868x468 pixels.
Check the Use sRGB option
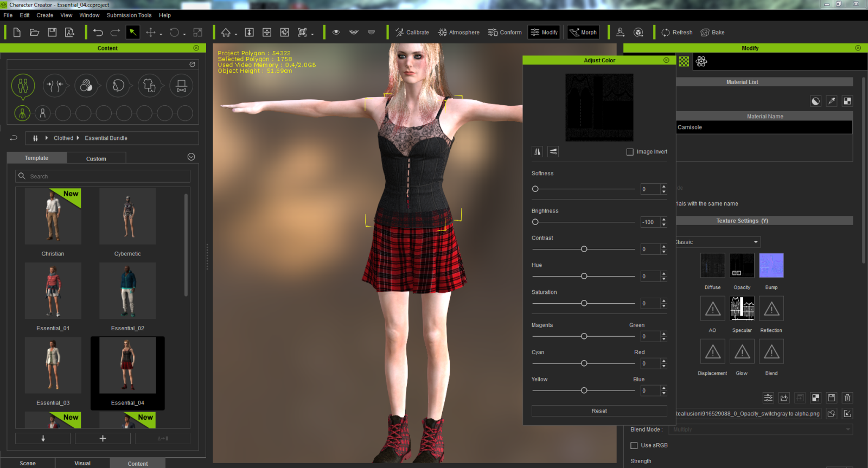(634, 445)
